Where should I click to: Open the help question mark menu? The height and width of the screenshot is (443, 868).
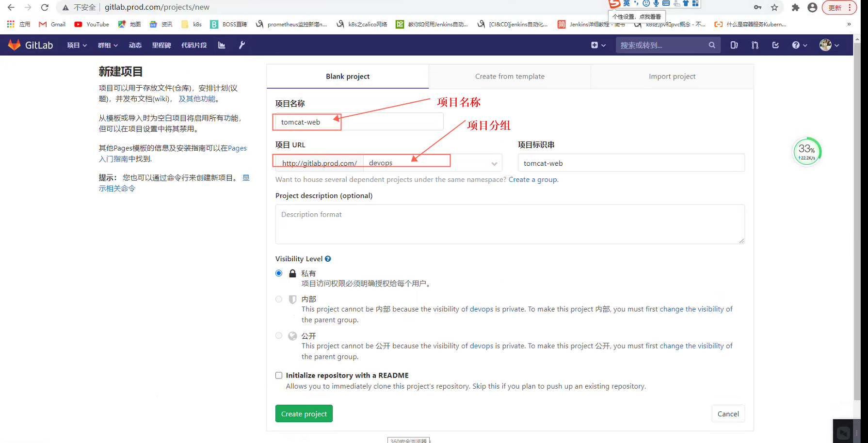click(799, 45)
